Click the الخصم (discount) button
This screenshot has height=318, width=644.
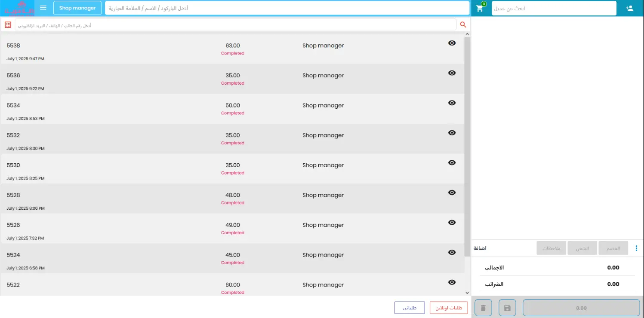[x=613, y=248]
